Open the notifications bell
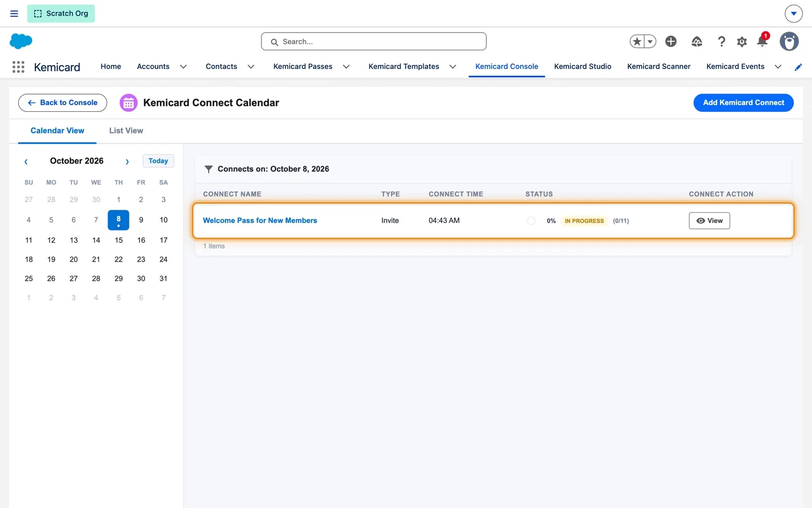The width and height of the screenshot is (812, 508). 762,42
